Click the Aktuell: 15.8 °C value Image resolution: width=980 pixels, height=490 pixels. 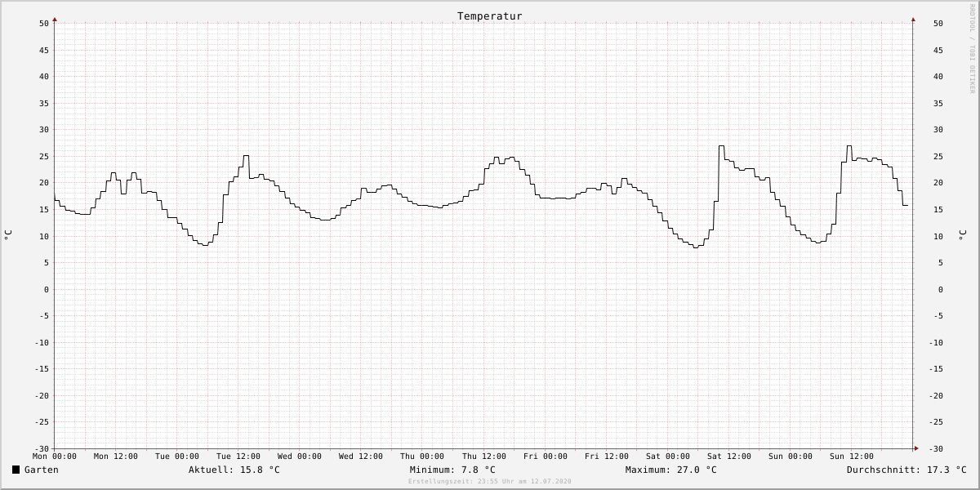[x=234, y=470]
